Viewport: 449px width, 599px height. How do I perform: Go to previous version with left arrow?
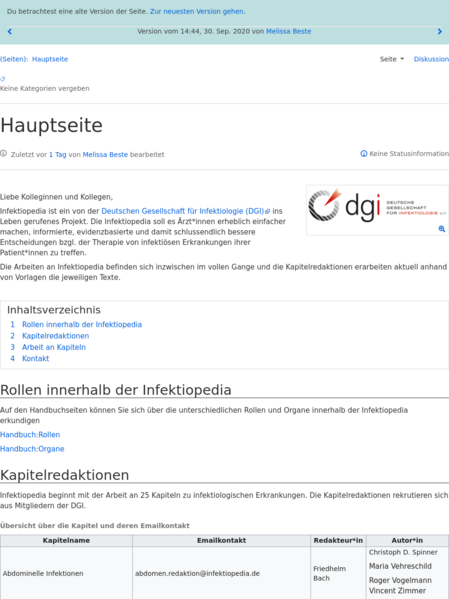10,32
